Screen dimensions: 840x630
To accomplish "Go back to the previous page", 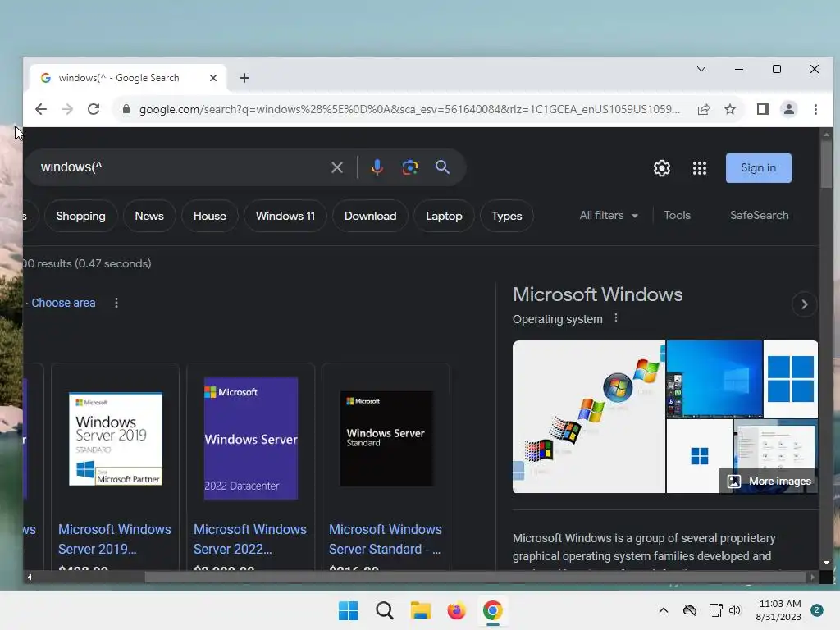I will pyautogui.click(x=41, y=109).
